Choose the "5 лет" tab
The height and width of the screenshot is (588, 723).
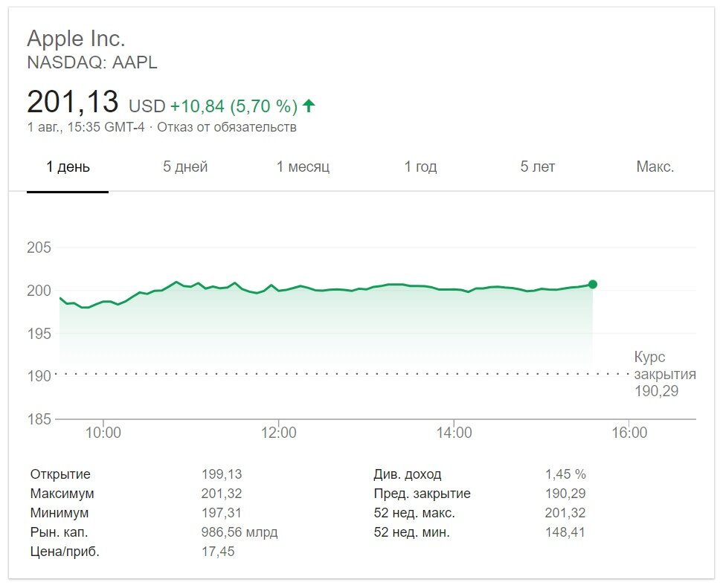[x=538, y=167]
